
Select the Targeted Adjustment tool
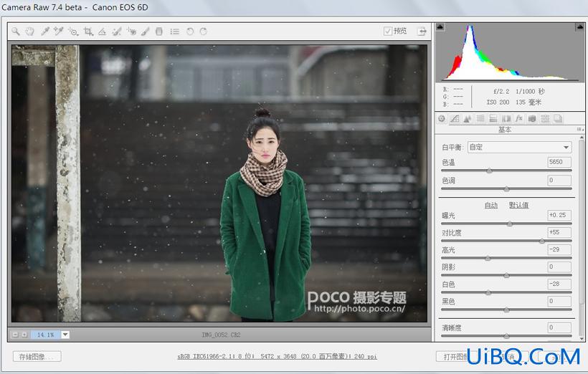pyautogui.click(x=73, y=32)
